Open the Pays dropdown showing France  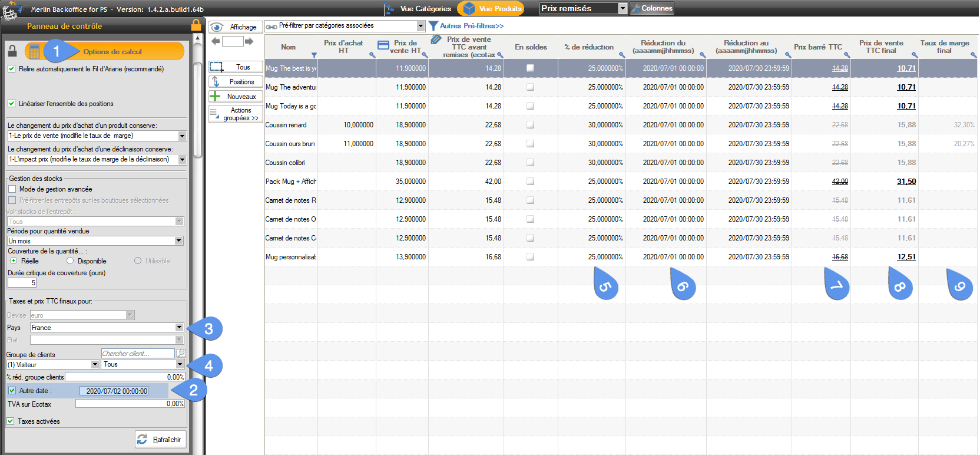coord(179,328)
